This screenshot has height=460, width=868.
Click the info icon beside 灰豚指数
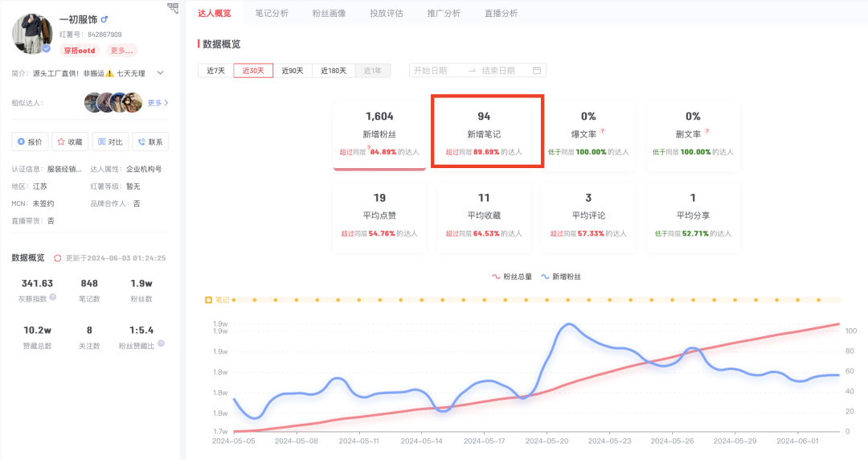(53, 297)
